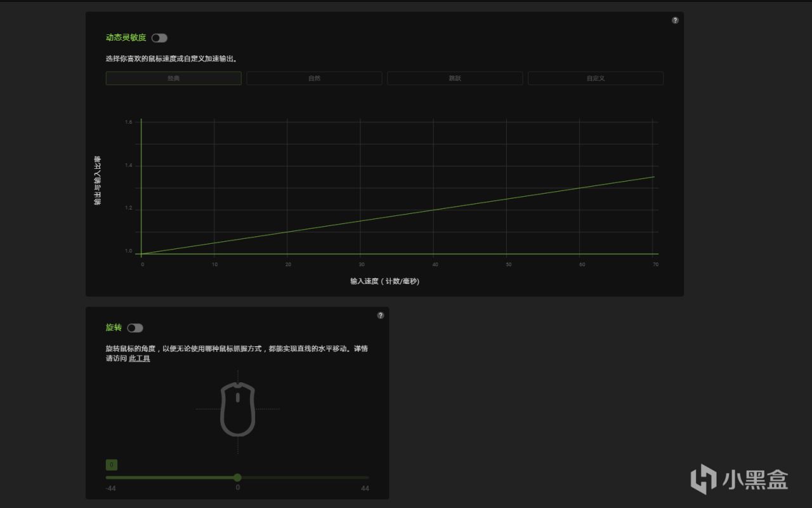
Task: Click the green angle value badge above the slider
Action: (x=111, y=465)
